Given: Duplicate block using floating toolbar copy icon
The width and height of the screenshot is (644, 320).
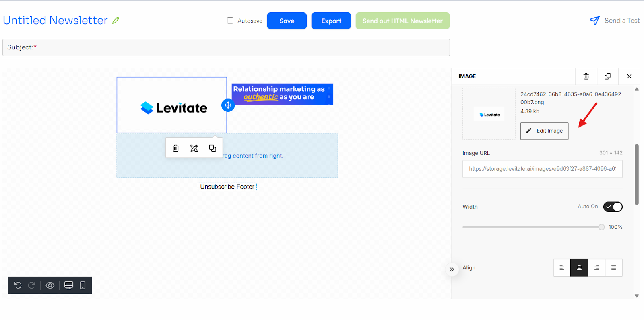Looking at the screenshot, I should tap(213, 148).
